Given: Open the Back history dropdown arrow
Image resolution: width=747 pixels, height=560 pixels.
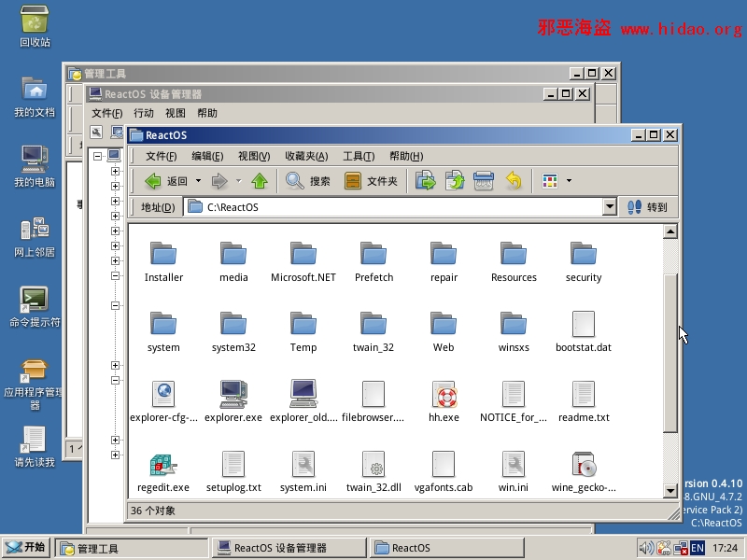Looking at the screenshot, I should point(196,181).
